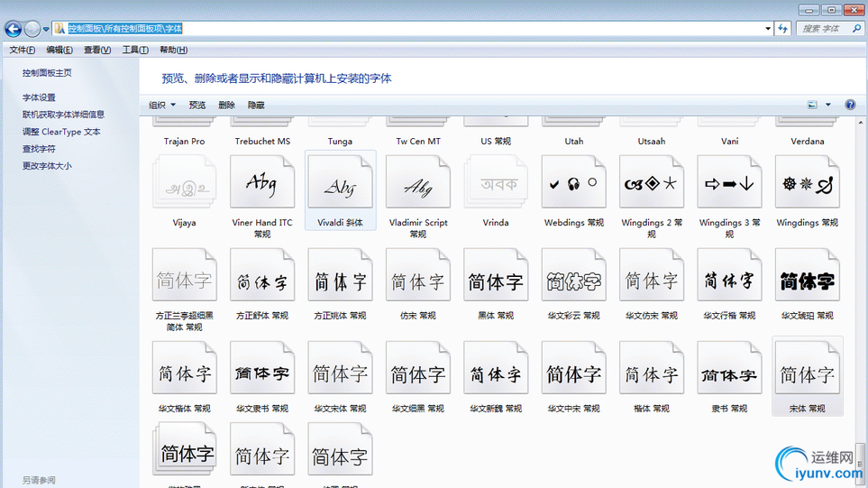
Task: Click the scrollbar up arrow
Action: pos(860,123)
